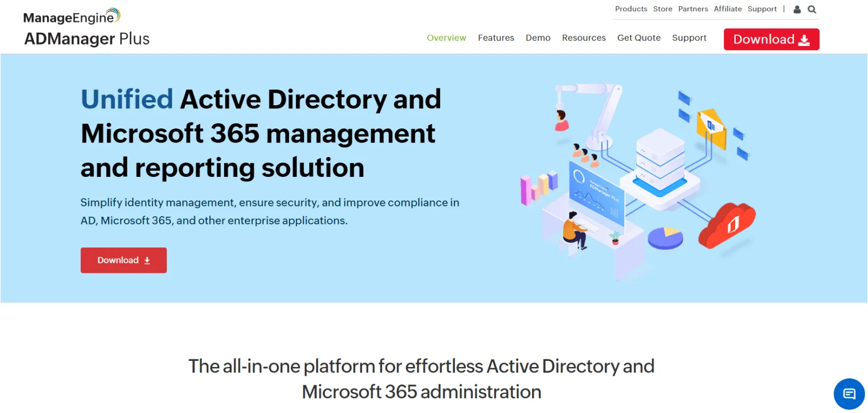
Task: Open the Features menu
Action: point(496,38)
